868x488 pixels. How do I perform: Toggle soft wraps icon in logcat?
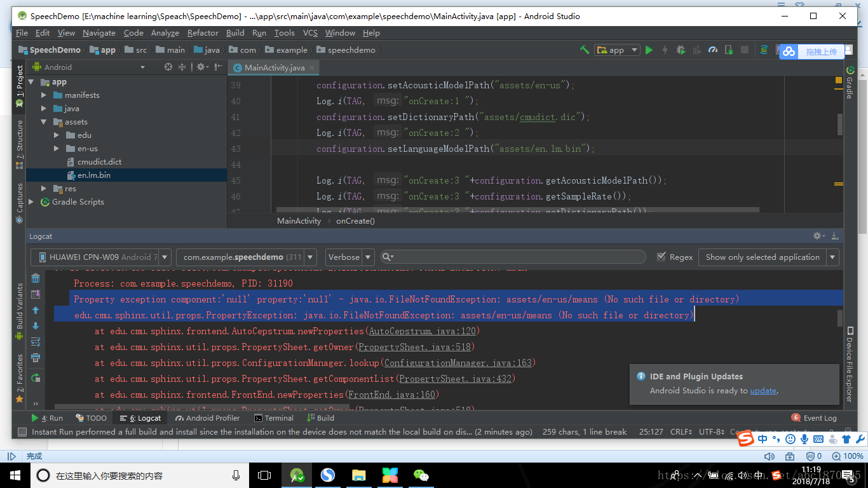tap(36, 342)
